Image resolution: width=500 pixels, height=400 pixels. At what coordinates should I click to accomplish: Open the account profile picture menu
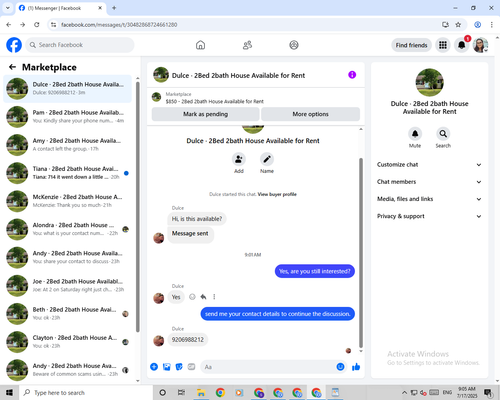(480, 45)
